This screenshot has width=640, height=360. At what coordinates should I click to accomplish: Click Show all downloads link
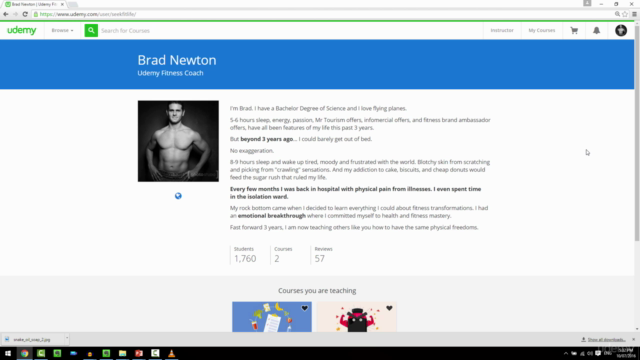coord(607,340)
